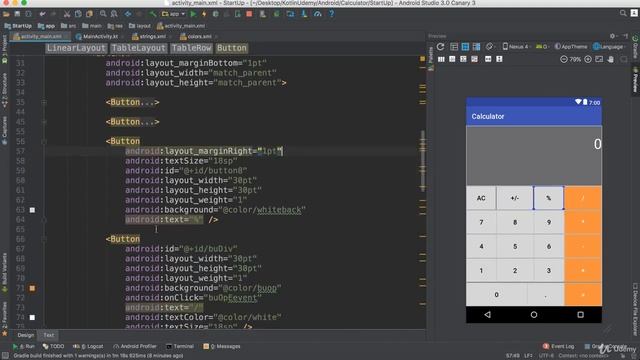Collapse the Button tag on line 66

44,239
